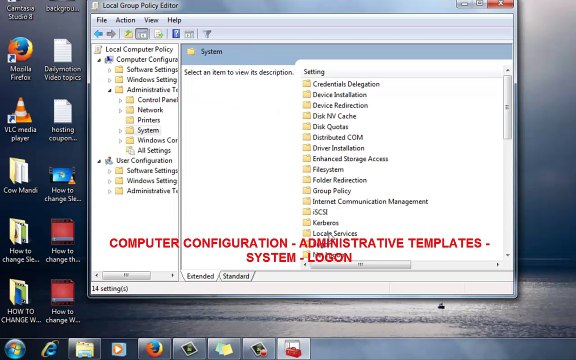Open the Sticky Notes taskbar icon
This screenshot has width=576, height=360.
click(x=224, y=349)
